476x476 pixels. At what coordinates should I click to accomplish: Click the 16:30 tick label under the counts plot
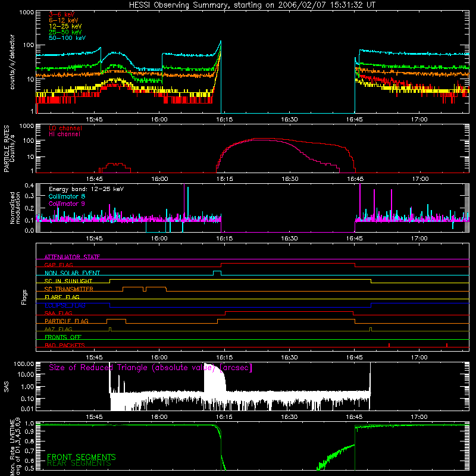[x=289, y=120]
